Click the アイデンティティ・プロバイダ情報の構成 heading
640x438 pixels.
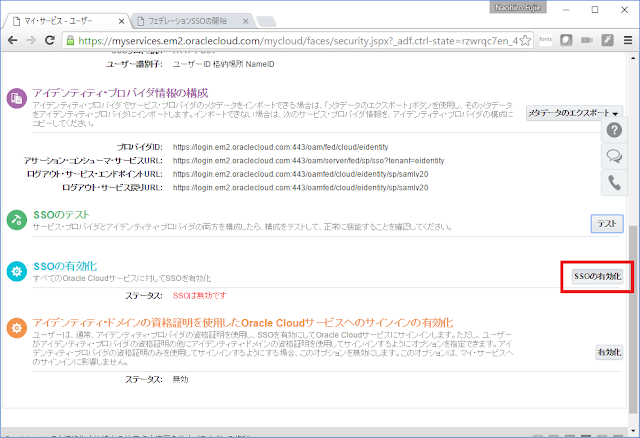click(x=120, y=93)
